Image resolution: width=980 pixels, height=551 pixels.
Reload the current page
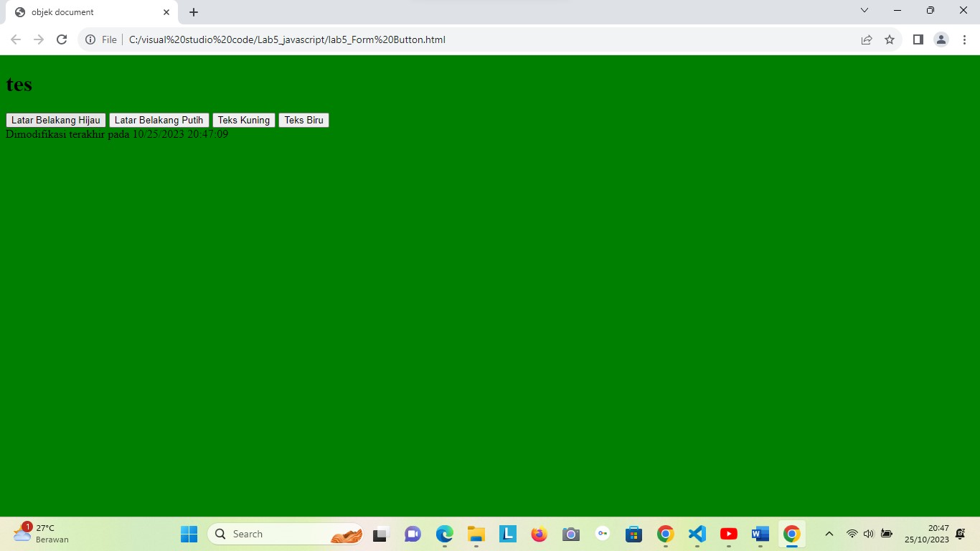[62, 39]
